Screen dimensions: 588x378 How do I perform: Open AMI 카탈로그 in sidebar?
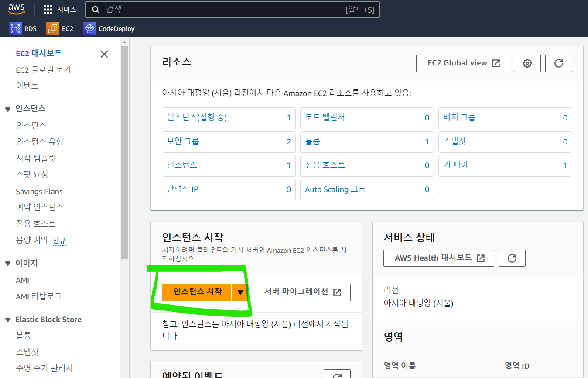(39, 296)
